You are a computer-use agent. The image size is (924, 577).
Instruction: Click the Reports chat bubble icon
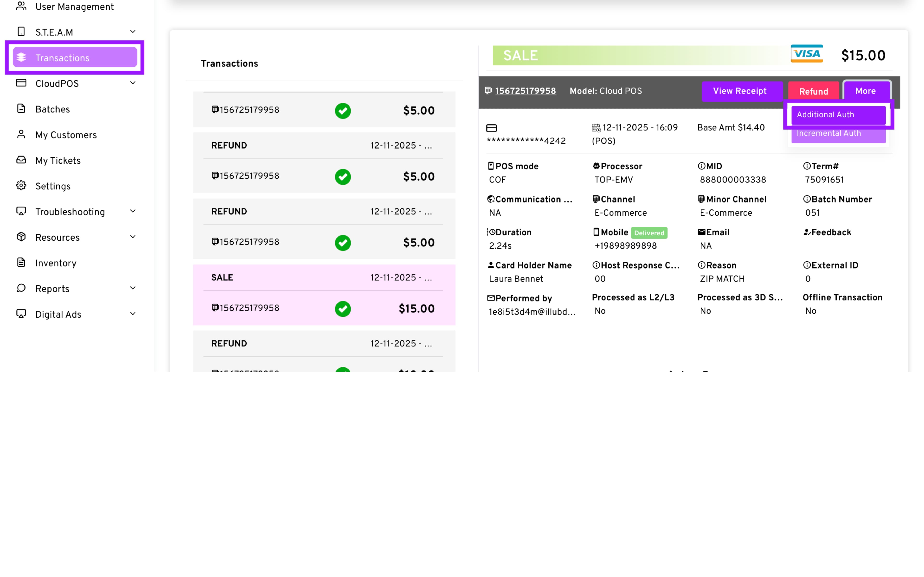click(x=21, y=288)
